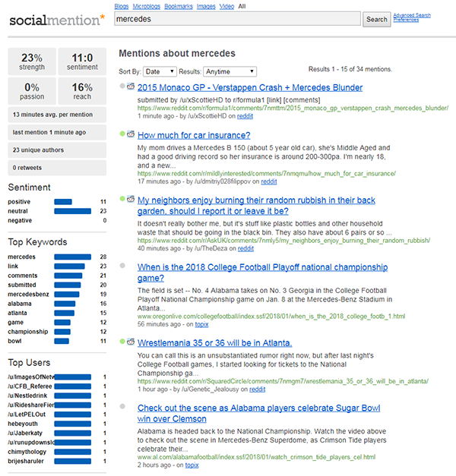Screen dimensions: 456x476
Task: Click the 0 retweets box
Action: point(57,168)
